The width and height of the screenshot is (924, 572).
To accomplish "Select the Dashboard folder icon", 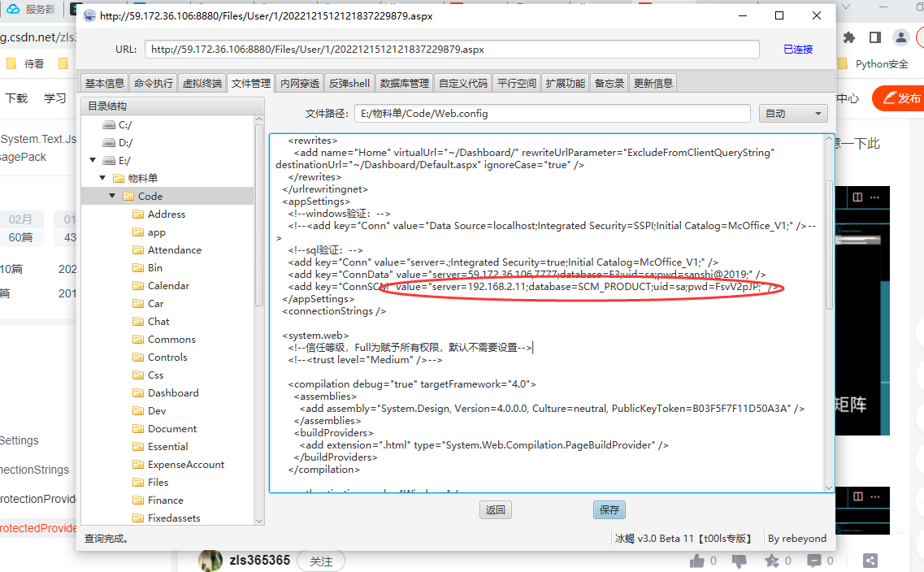I will click(x=138, y=393).
